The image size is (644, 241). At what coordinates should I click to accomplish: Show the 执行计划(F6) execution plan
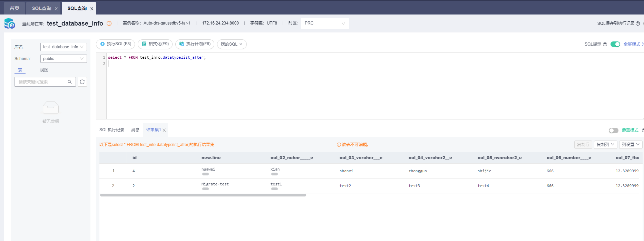[x=195, y=44]
